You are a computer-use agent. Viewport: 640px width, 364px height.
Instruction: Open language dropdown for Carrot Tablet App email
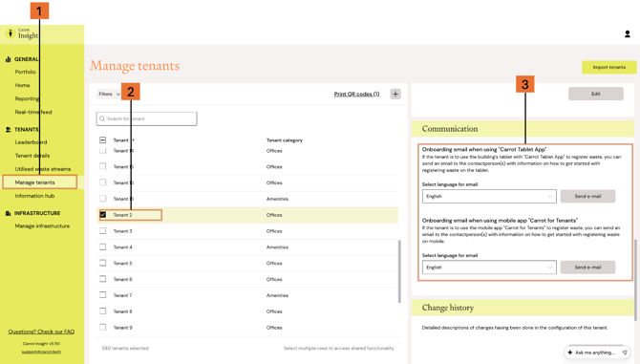pos(489,196)
